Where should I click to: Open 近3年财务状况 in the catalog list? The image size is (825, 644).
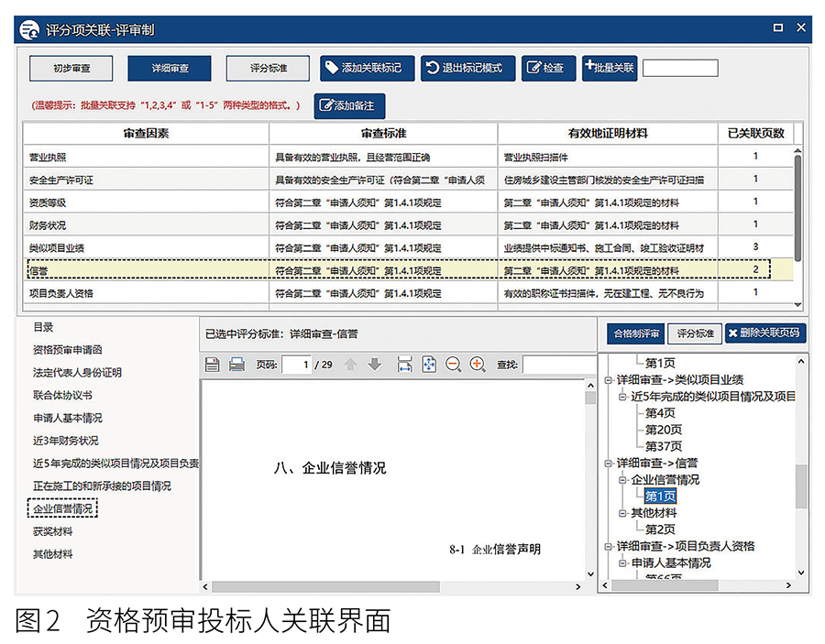click(x=66, y=441)
